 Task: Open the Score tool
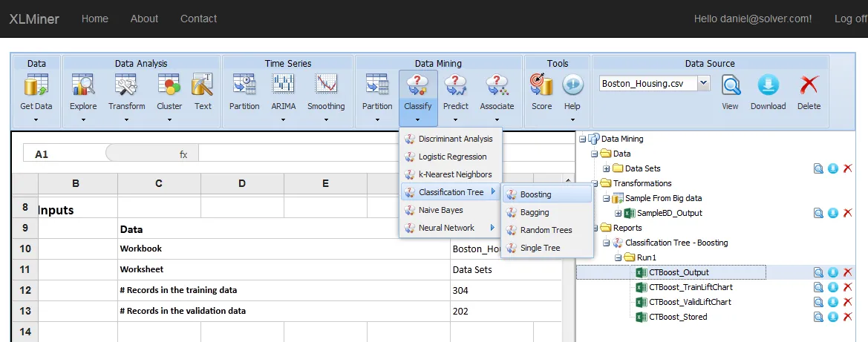541,91
